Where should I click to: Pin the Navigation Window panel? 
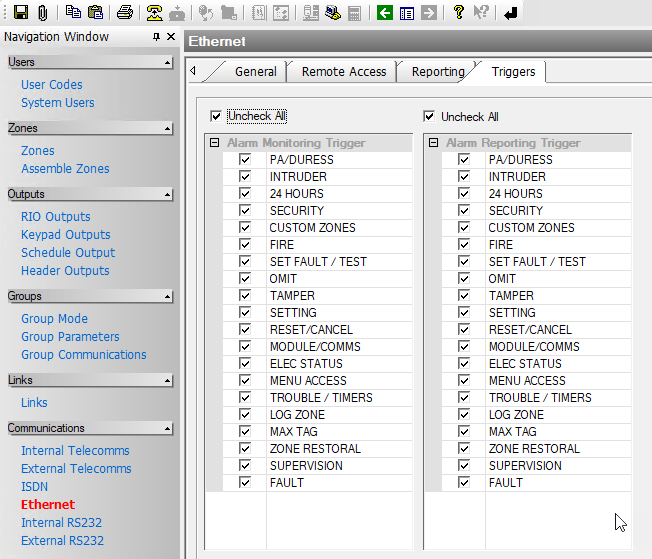coord(156,37)
